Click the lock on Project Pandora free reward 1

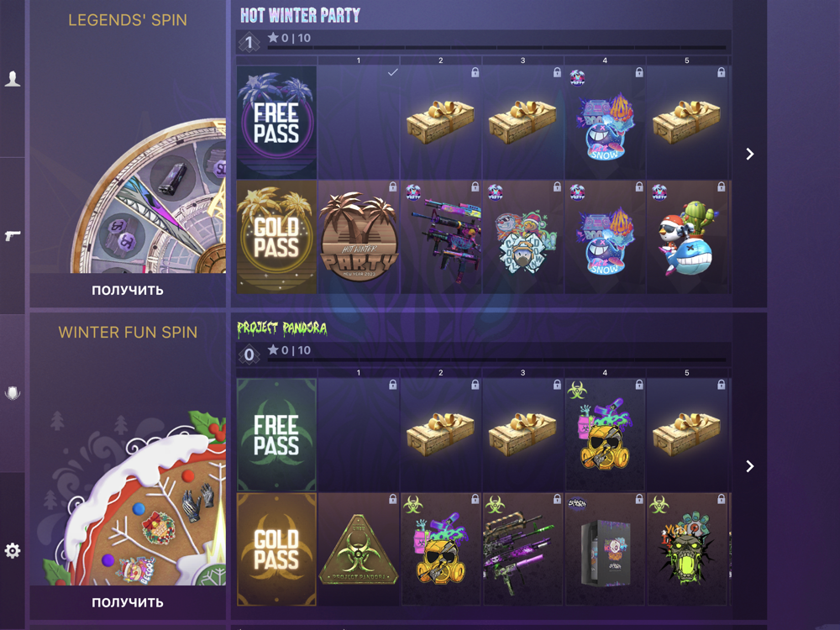392,385
